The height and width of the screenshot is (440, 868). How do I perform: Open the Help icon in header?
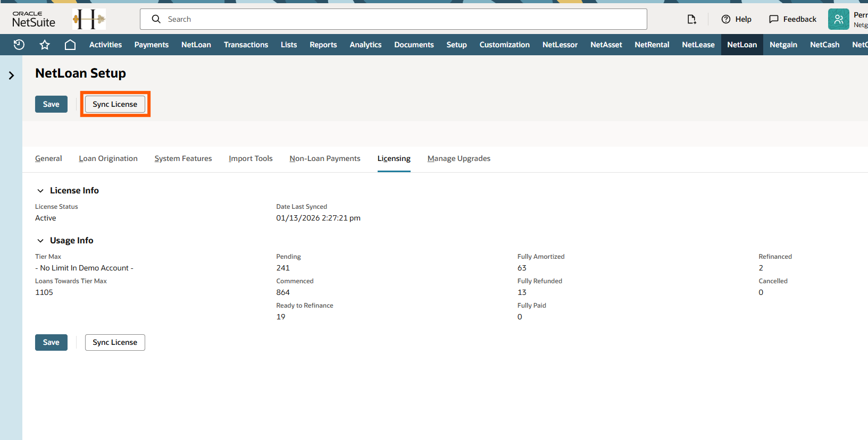(726, 19)
